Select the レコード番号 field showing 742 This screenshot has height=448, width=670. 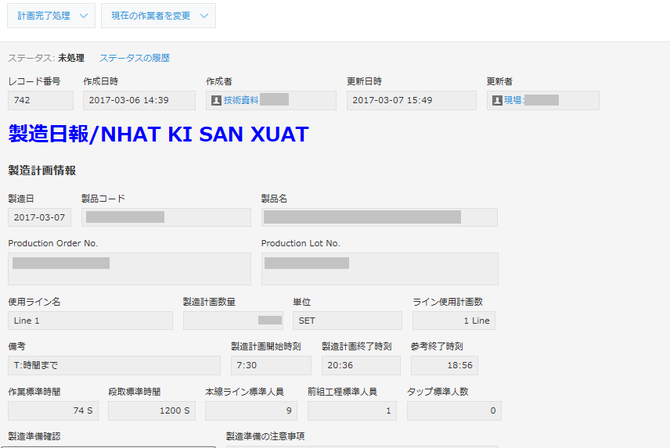(x=40, y=100)
